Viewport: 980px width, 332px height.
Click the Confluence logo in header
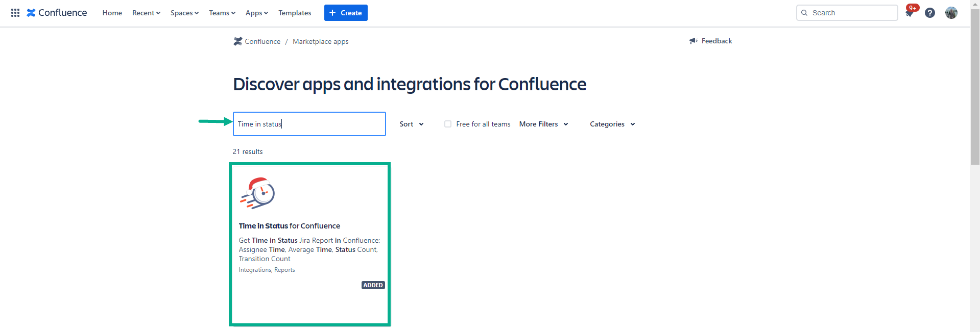[x=57, y=13]
